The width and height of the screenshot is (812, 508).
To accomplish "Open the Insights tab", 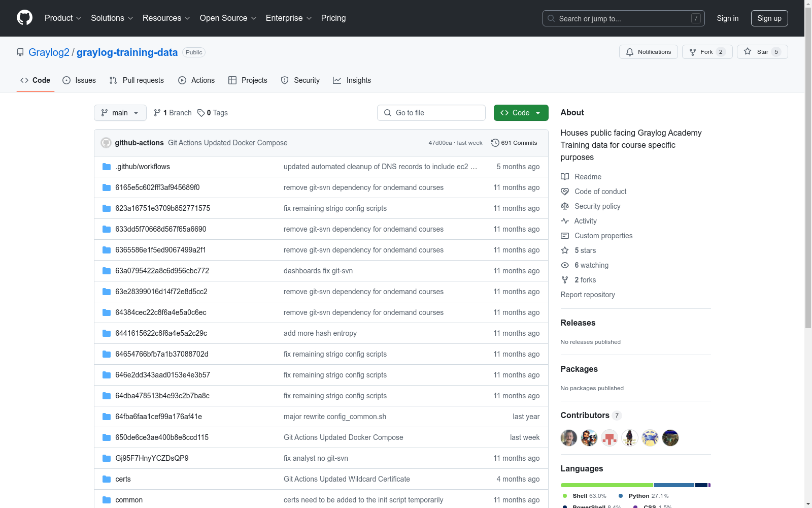I will click(x=352, y=80).
